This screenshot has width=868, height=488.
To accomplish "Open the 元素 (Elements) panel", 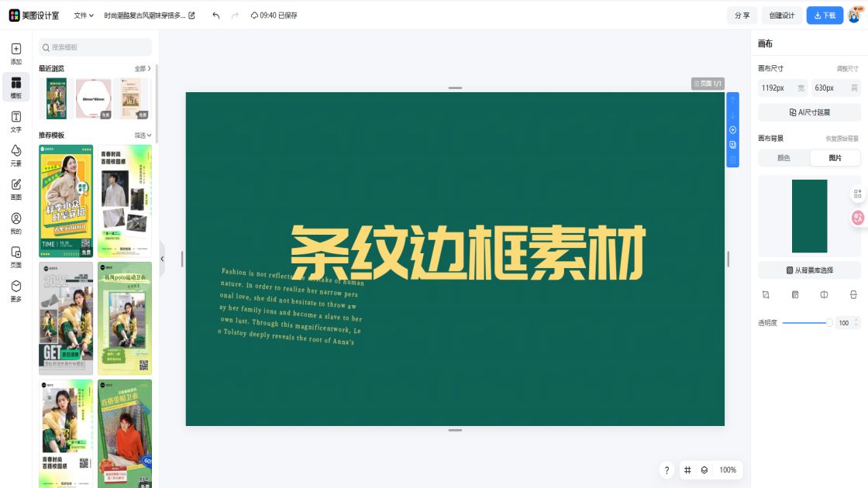I will click(16, 155).
